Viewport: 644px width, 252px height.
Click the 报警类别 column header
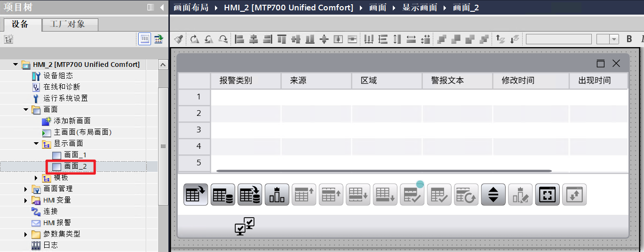(246, 81)
